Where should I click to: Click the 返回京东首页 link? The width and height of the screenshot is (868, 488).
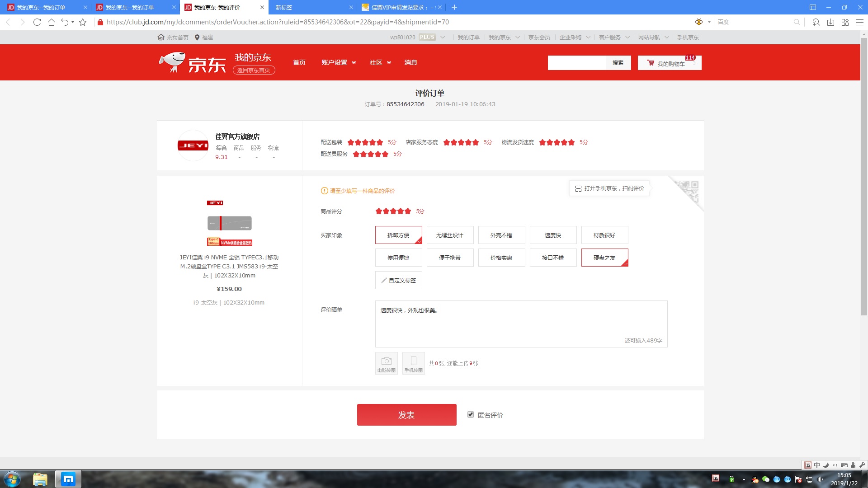tap(254, 70)
